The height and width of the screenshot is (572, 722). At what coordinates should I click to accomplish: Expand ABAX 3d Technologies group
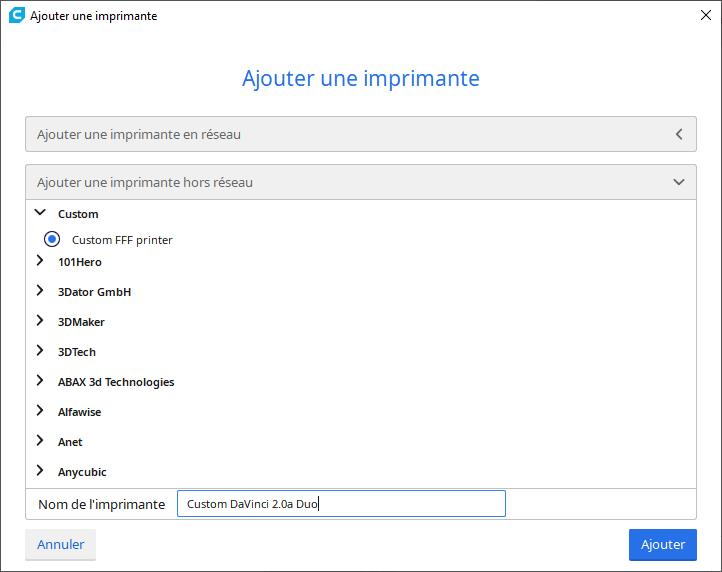click(40, 380)
